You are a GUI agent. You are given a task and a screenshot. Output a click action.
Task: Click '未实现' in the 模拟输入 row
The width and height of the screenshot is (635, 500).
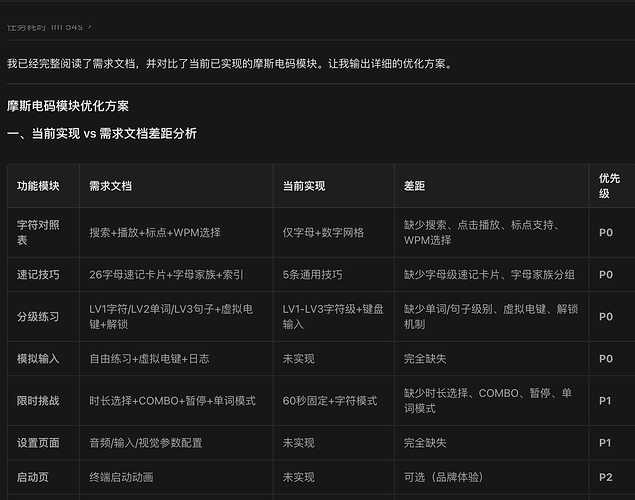coord(298,359)
